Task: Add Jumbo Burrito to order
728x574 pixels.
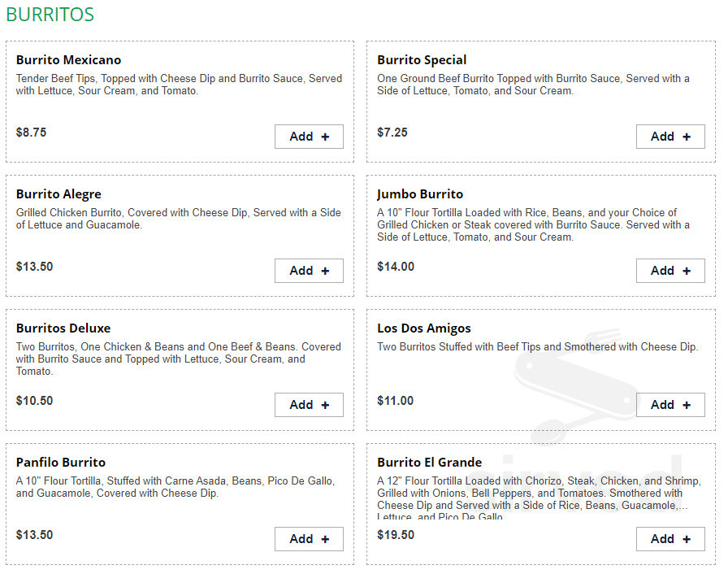Action: tap(669, 271)
